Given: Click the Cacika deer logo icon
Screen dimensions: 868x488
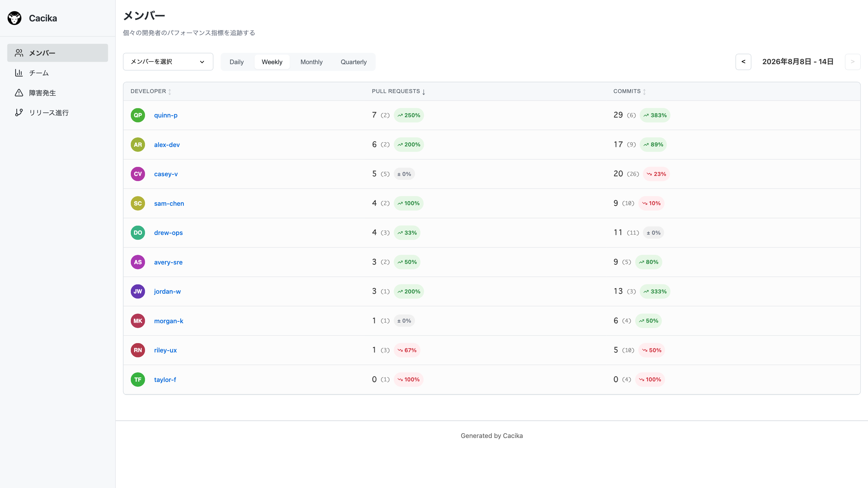Looking at the screenshot, I should click(x=14, y=18).
